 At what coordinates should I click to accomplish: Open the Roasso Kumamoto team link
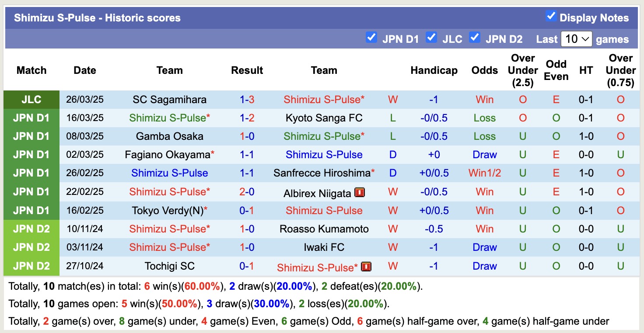tap(324, 229)
